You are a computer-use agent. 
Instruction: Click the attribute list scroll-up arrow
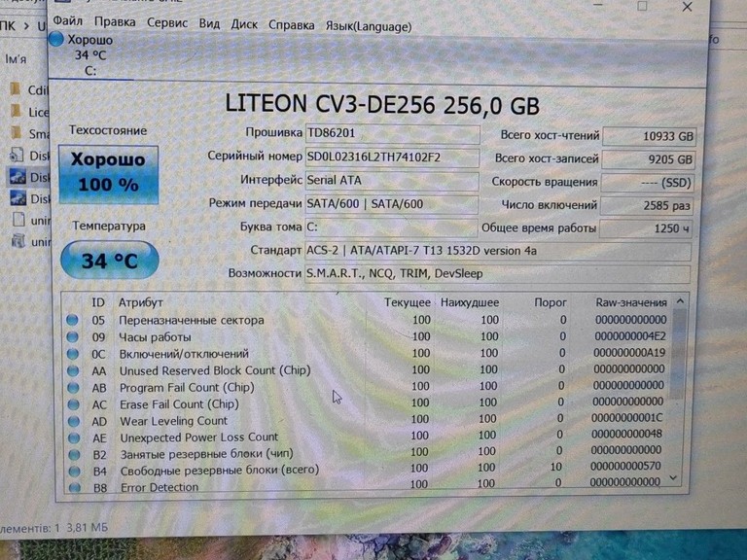680,301
